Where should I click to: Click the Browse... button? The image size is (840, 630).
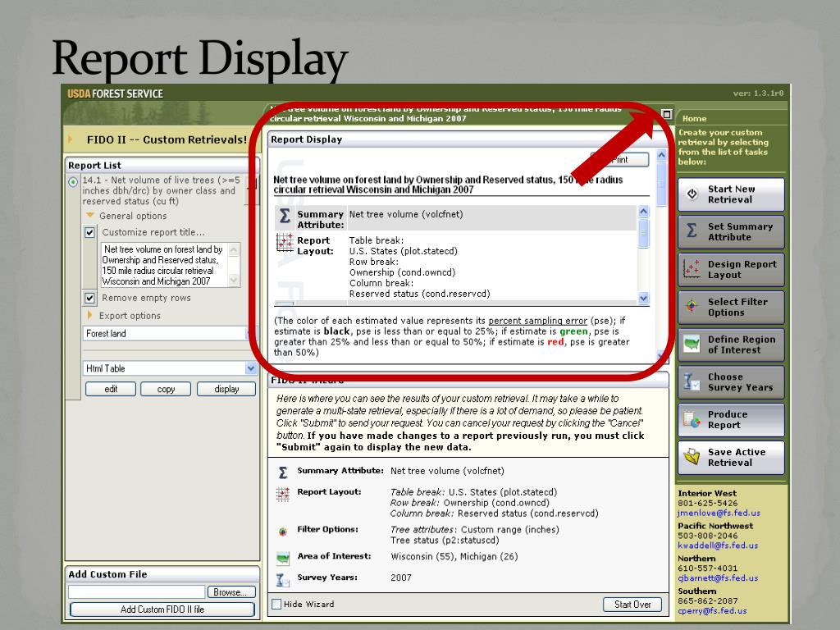(231, 592)
